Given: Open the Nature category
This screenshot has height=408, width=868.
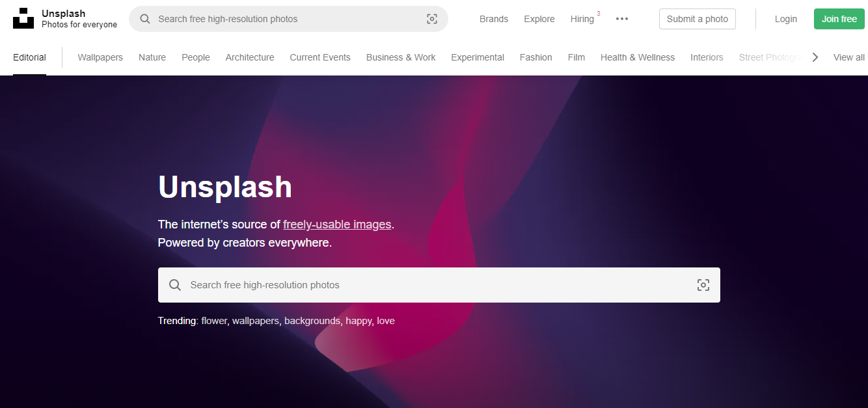Looking at the screenshot, I should pos(152,57).
